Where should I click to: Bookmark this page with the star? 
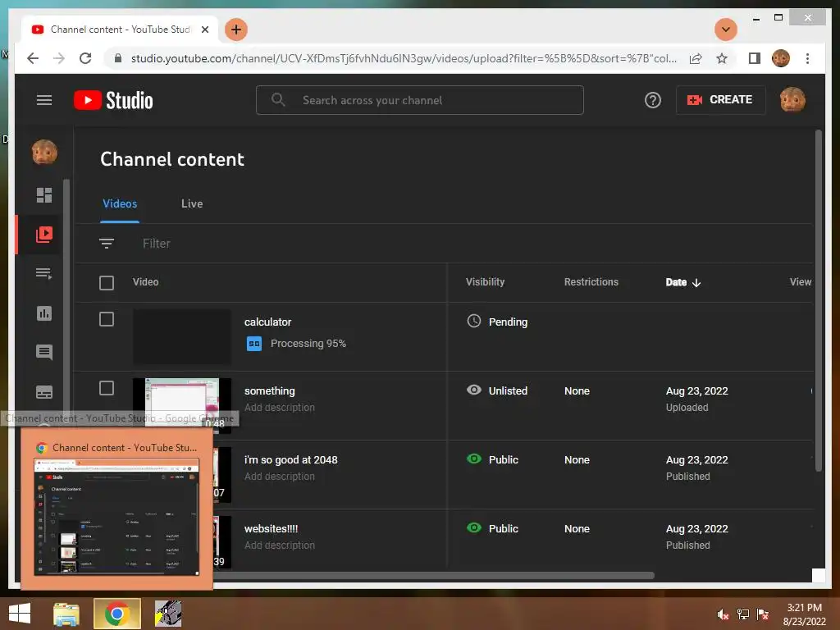pyautogui.click(x=722, y=58)
